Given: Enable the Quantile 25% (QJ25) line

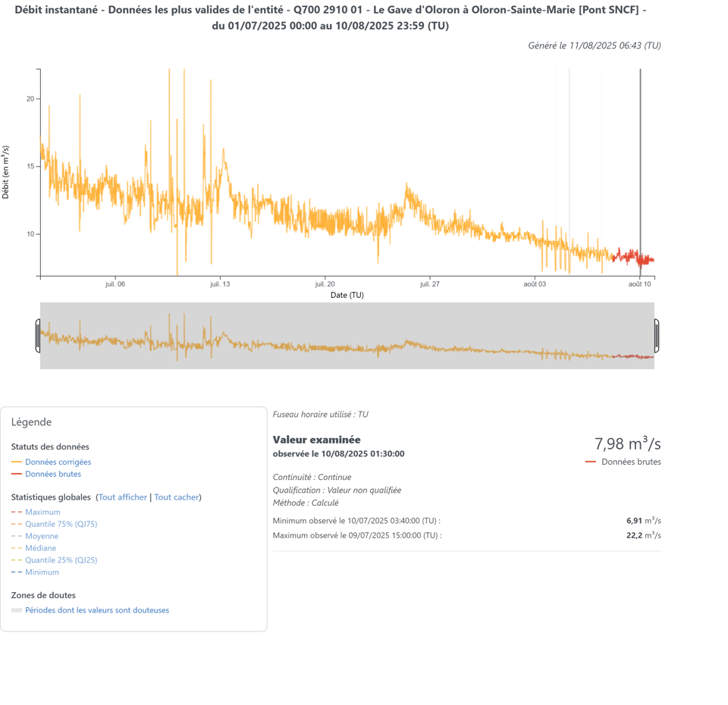Looking at the screenshot, I should (61, 560).
